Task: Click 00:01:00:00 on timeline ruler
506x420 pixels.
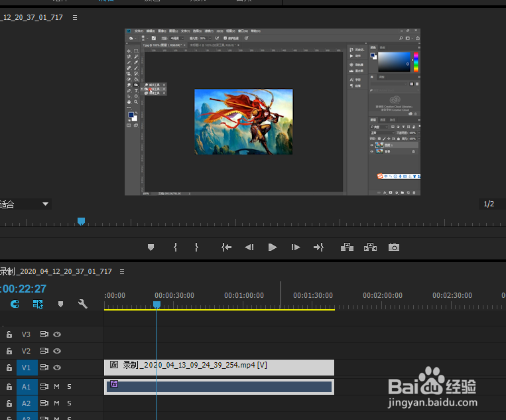Action: click(244, 295)
